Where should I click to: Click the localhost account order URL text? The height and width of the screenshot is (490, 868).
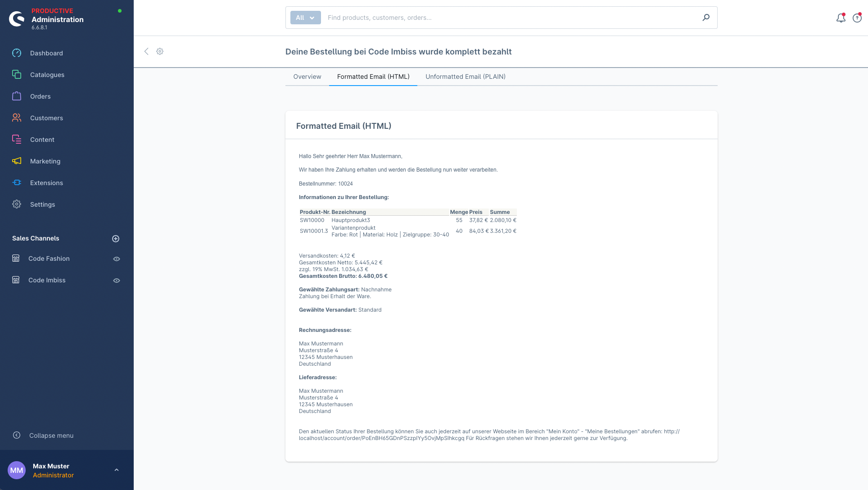(x=381, y=438)
